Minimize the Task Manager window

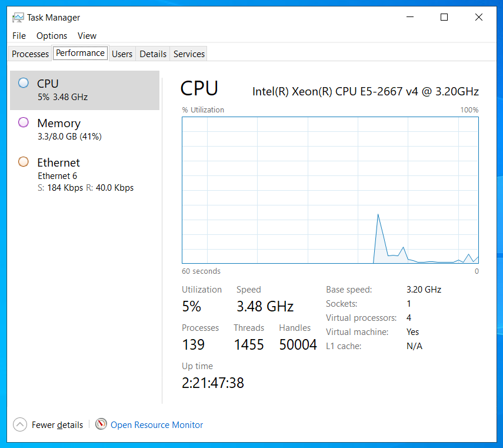[x=410, y=17]
